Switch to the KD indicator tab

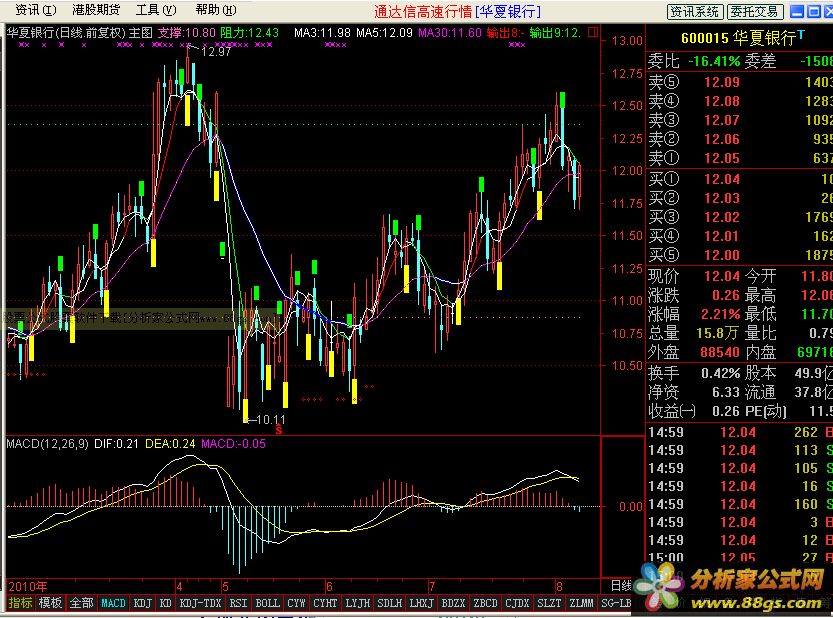(166, 603)
